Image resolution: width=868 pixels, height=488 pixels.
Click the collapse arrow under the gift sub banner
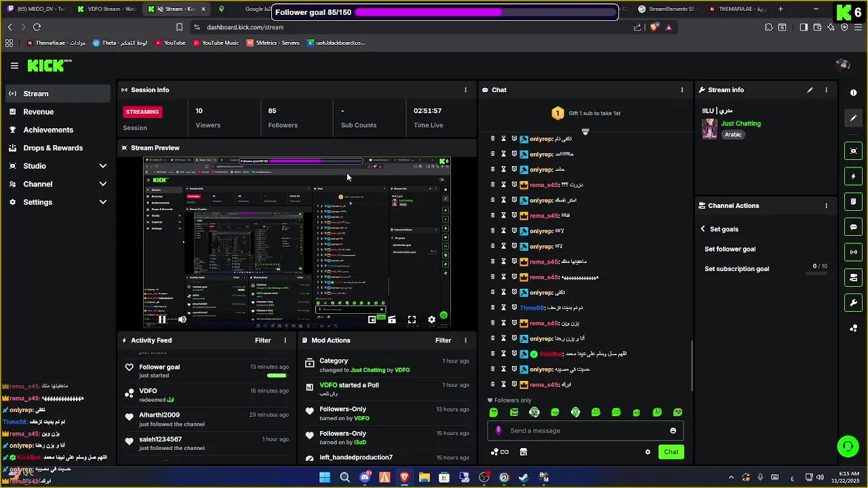pyautogui.click(x=585, y=131)
